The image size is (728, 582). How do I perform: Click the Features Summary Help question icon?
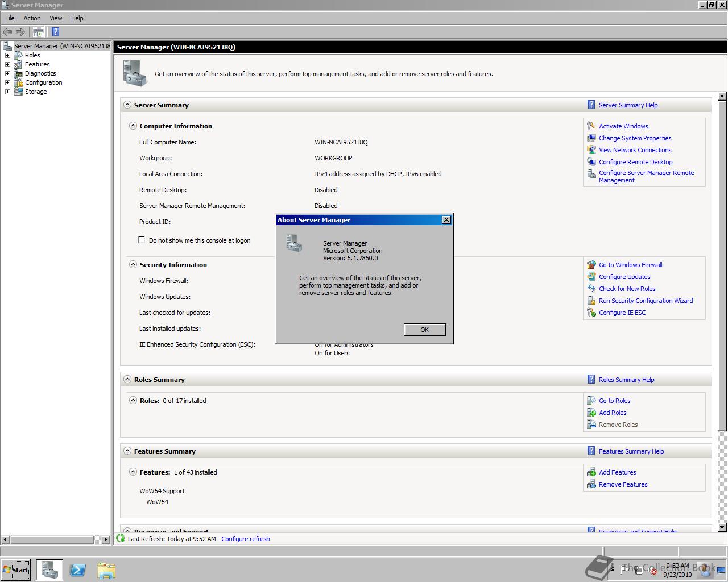(x=591, y=451)
